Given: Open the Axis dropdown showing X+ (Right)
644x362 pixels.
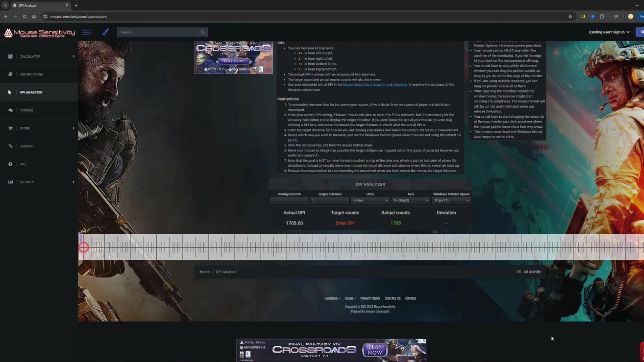Looking at the screenshot, I should tap(411, 200).
